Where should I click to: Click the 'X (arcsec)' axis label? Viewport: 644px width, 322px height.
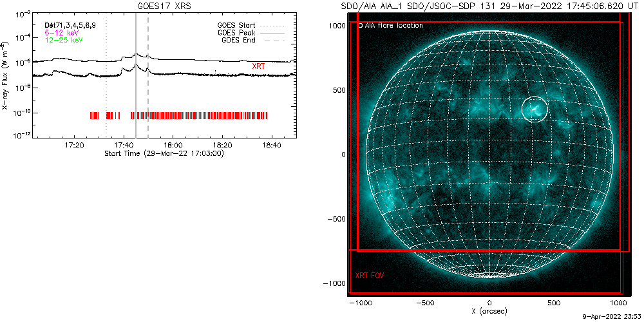click(489, 311)
